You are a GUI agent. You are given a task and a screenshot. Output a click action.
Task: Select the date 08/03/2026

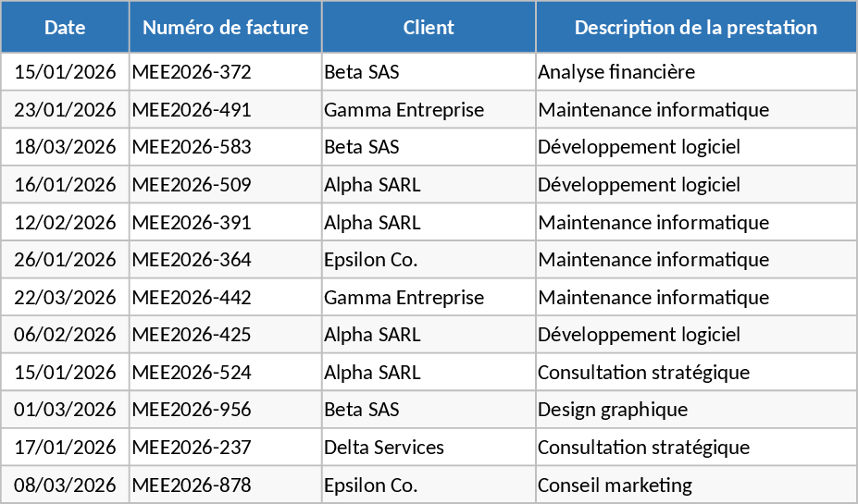point(65,485)
